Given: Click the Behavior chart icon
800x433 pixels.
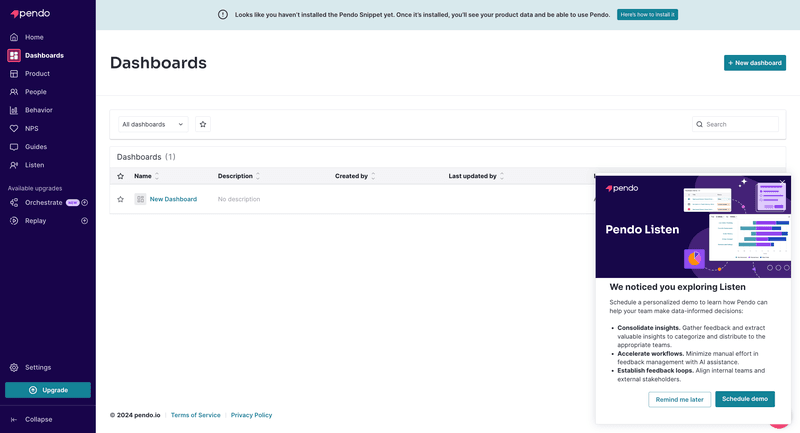Looking at the screenshot, I should 14,110.
